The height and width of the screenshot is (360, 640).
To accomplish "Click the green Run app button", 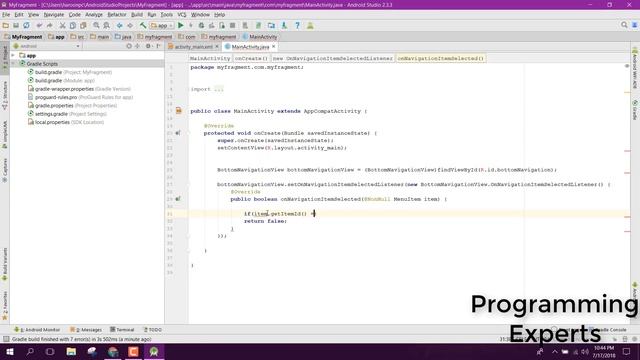I will 180,25.
